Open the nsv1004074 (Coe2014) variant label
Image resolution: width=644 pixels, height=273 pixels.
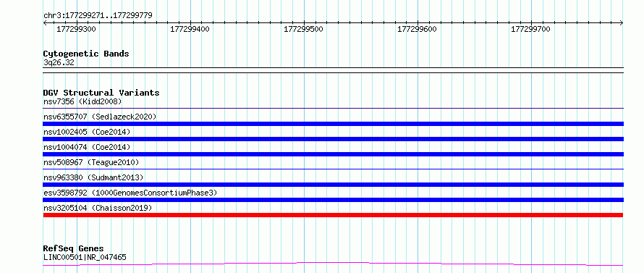pyautogui.click(x=87, y=147)
